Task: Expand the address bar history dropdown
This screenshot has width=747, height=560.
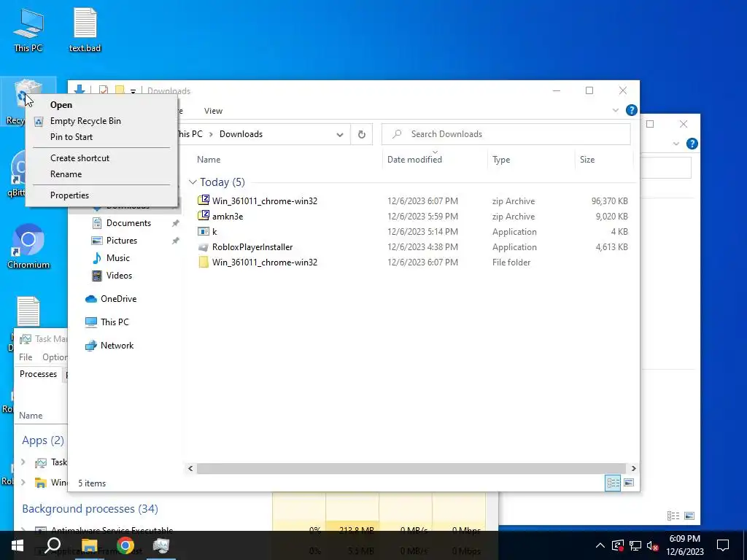Action: coord(340,134)
